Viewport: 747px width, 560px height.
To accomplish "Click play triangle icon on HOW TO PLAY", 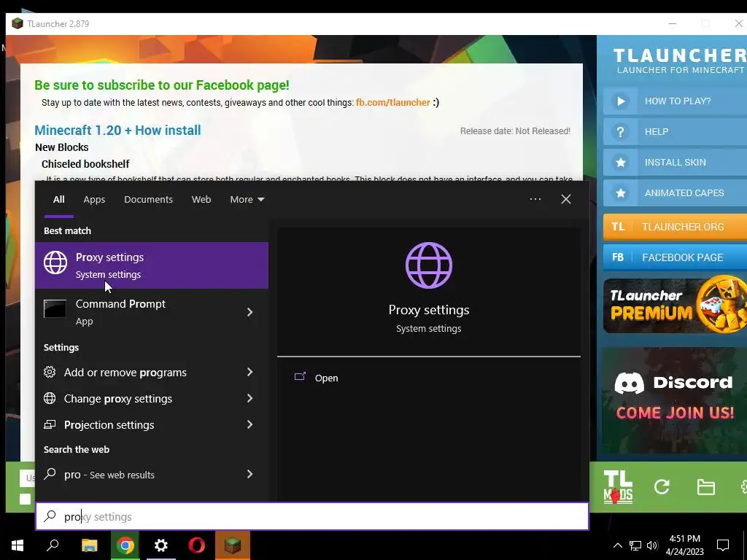I will 620,101.
